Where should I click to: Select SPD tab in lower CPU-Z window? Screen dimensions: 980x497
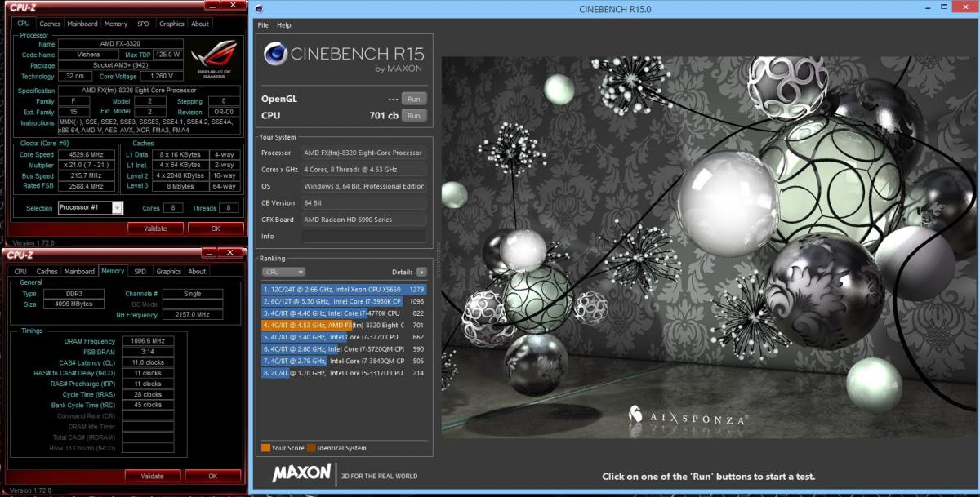140,272
